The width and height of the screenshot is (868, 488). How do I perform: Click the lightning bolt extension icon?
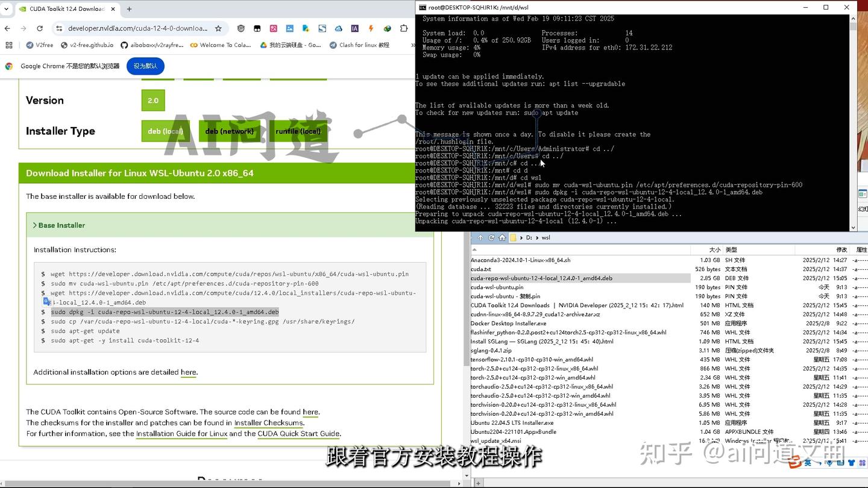(371, 28)
